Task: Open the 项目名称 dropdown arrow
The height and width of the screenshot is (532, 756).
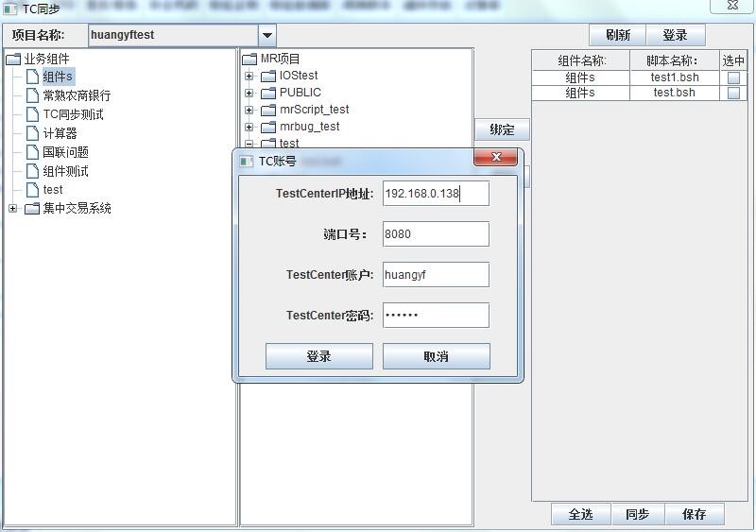Action: [x=267, y=35]
